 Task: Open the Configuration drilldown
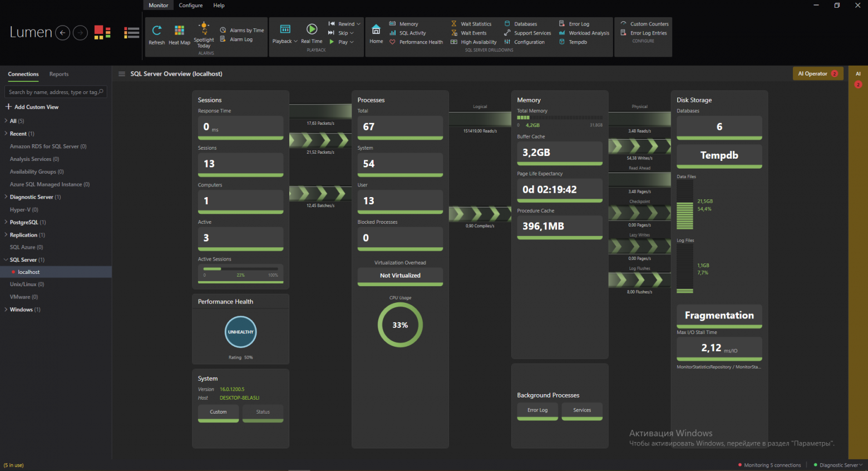click(x=524, y=42)
